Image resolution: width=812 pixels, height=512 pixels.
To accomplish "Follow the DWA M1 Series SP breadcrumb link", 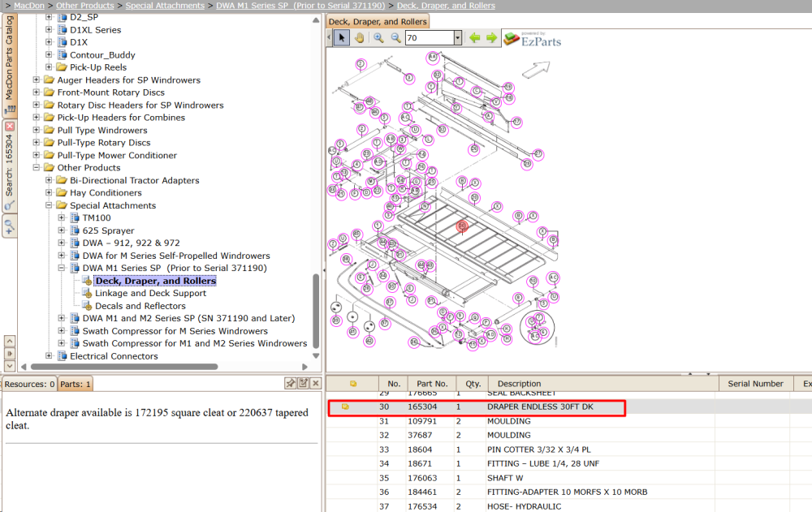I will (300, 5).
